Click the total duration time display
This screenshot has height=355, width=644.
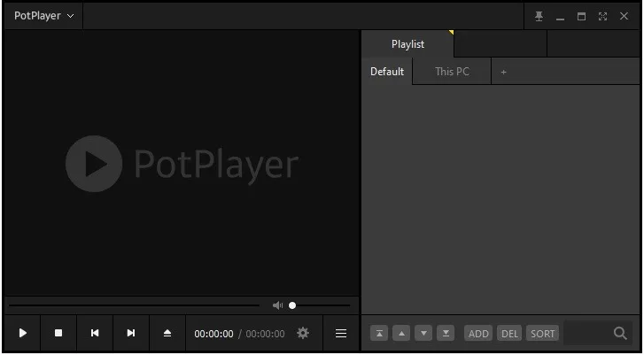click(x=265, y=334)
